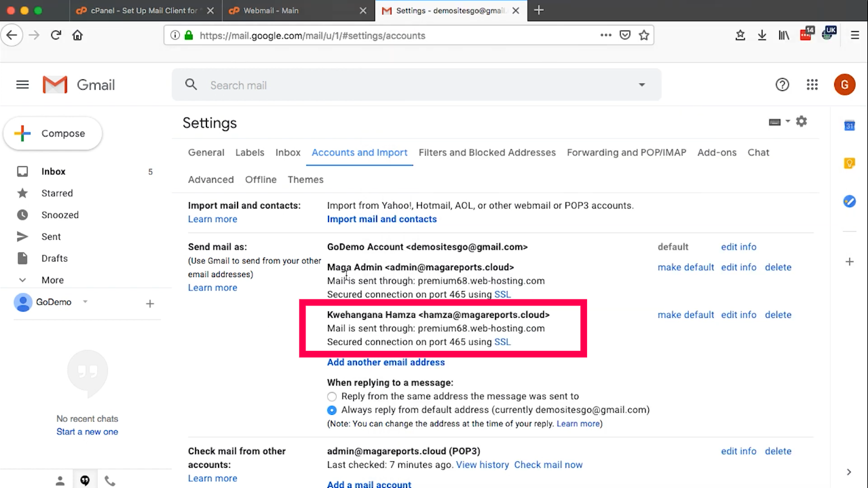Open Inbox folder in sidebar

pos(53,172)
